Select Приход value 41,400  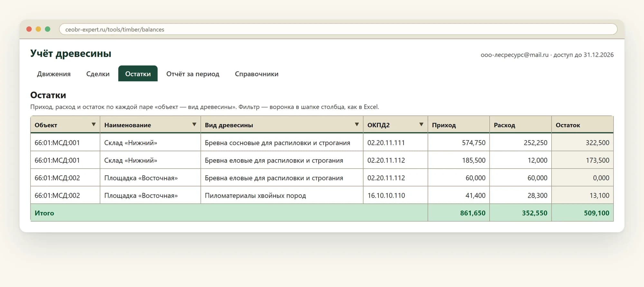(x=459, y=195)
